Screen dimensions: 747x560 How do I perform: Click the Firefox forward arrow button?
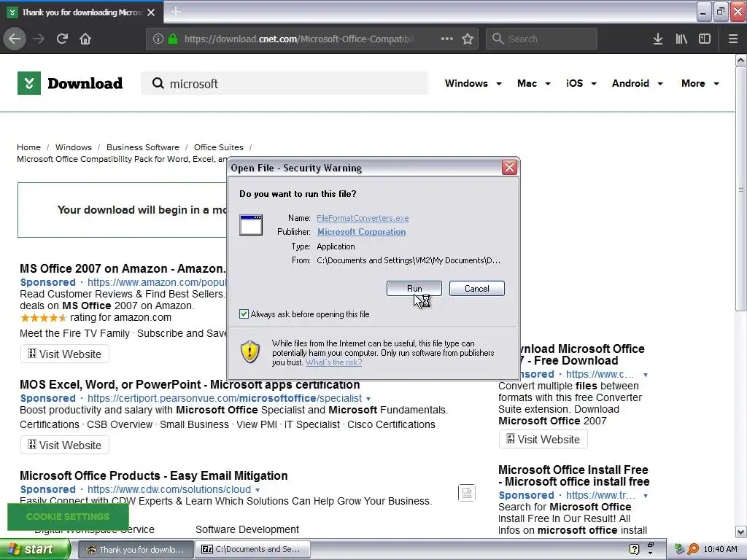(x=39, y=39)
